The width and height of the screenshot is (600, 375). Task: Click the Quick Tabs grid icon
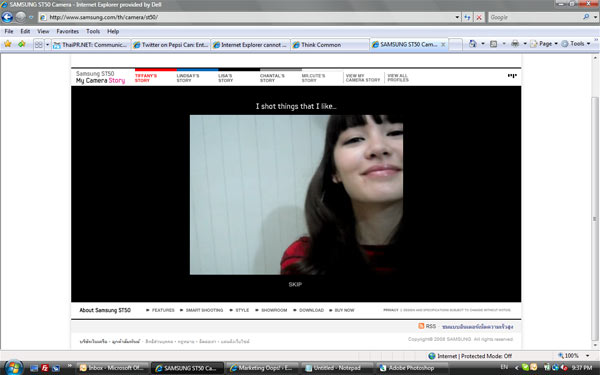[39, 45]
